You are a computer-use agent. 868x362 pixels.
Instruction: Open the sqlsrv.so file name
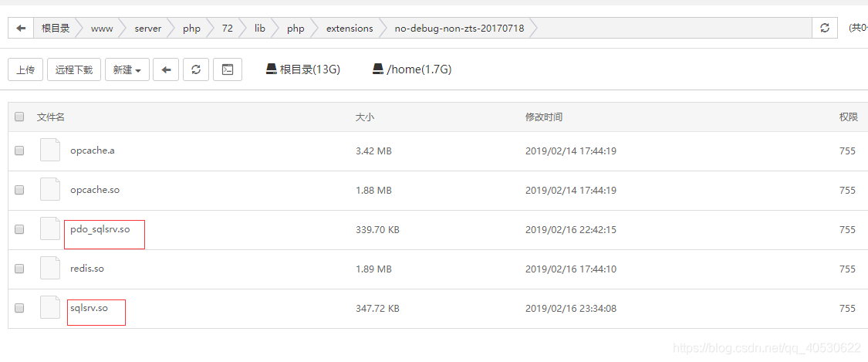click(89, 308)
